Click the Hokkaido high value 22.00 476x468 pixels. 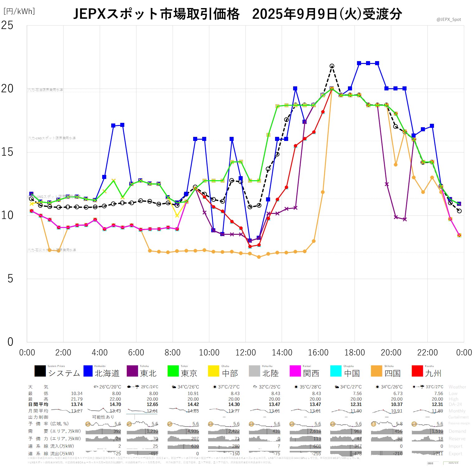[115, 399]
